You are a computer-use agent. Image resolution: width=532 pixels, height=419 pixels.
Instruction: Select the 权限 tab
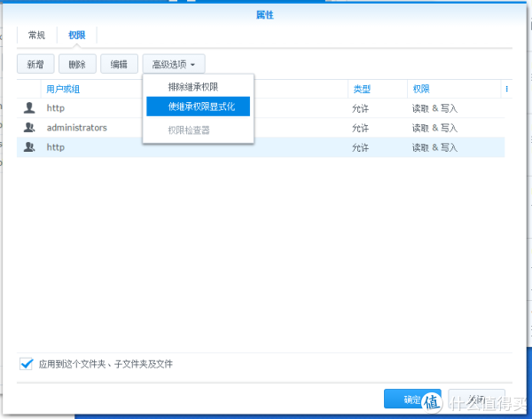[x=77, y=35]
